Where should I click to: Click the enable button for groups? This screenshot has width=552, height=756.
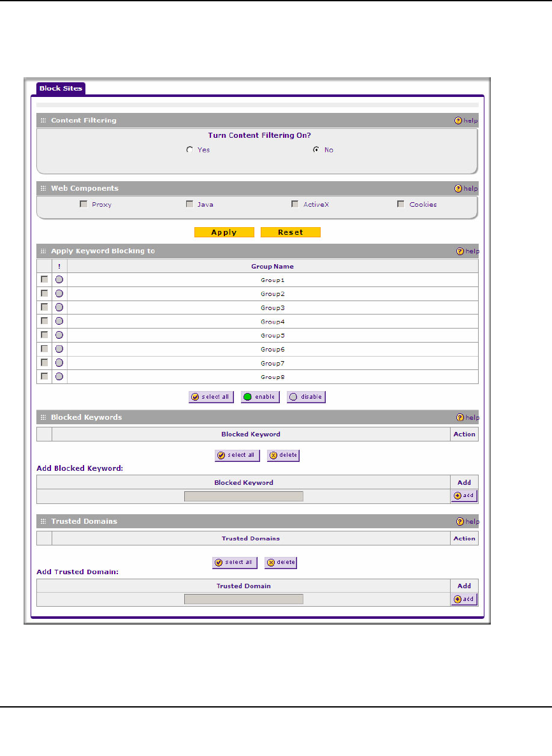[x=260, y=397]
